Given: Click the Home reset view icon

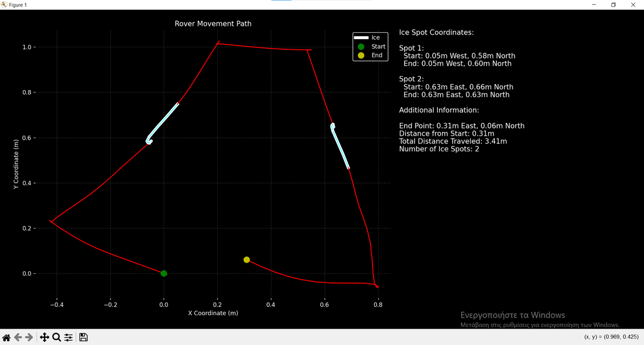Looking at the screenshot, I should (x=6, y=337).
